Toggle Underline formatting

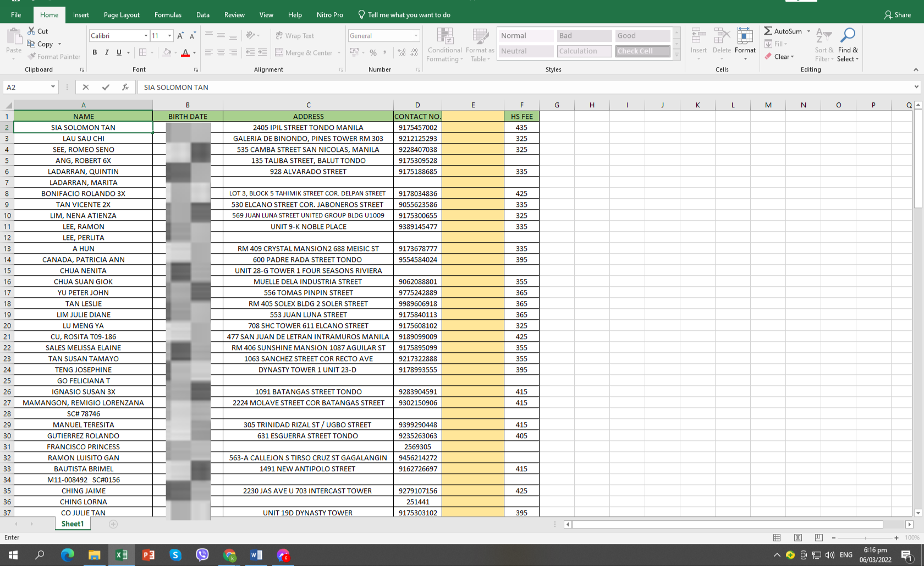(x=119, y=52)
